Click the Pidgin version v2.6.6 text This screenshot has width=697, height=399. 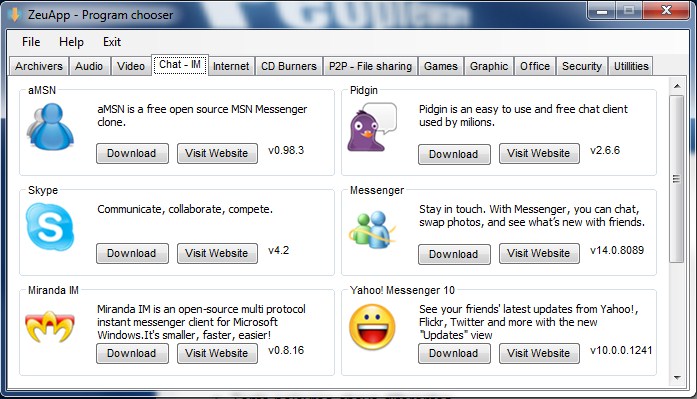[x=605, y=150]
